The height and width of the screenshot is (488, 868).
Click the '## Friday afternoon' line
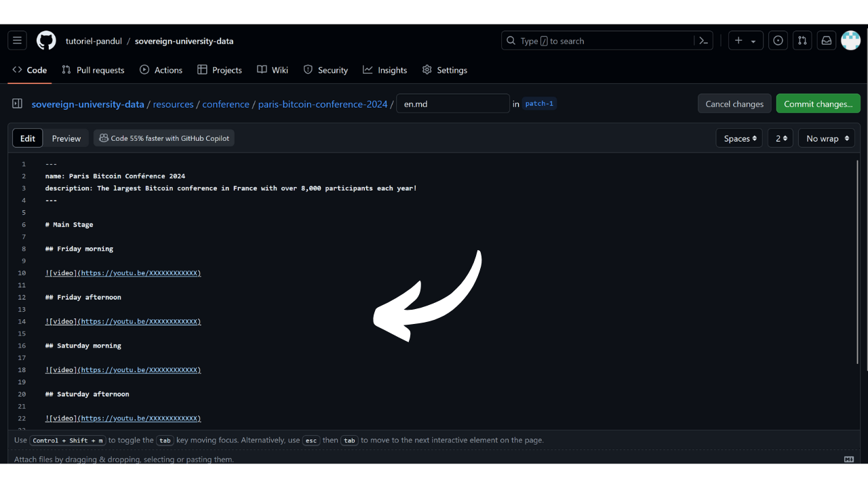pyautogui.click(x=83, y=297)
